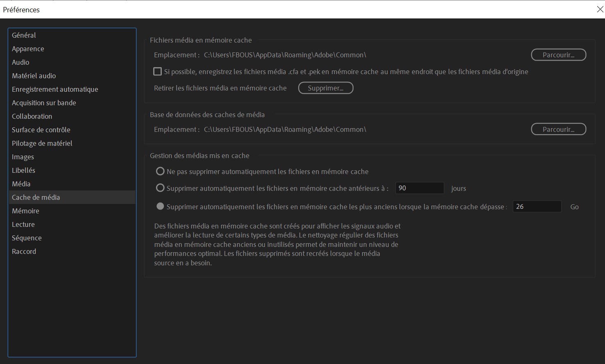Select Acquisition sur bande in sidebar

pos(44,103)
